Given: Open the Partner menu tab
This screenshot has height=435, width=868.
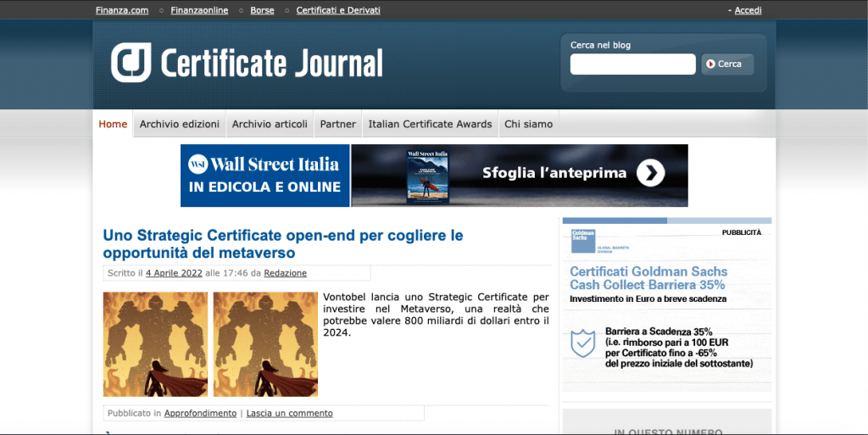Looking at the screenshot, I should click(x=337, y=124).
